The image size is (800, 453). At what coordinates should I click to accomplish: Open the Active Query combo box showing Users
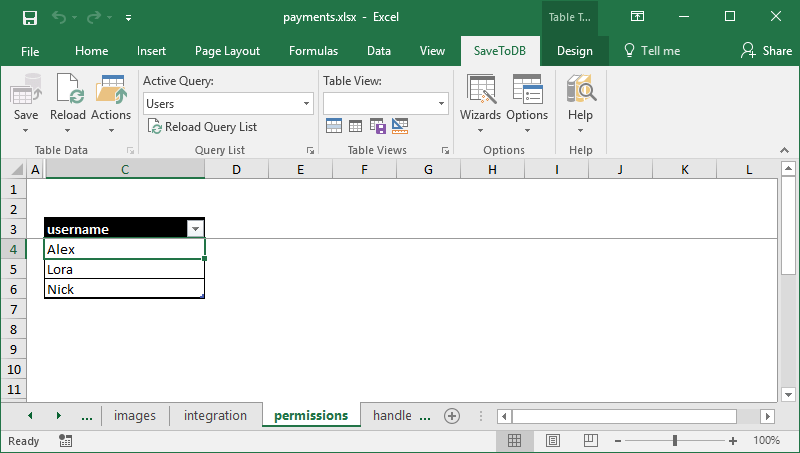click(228, 104)
